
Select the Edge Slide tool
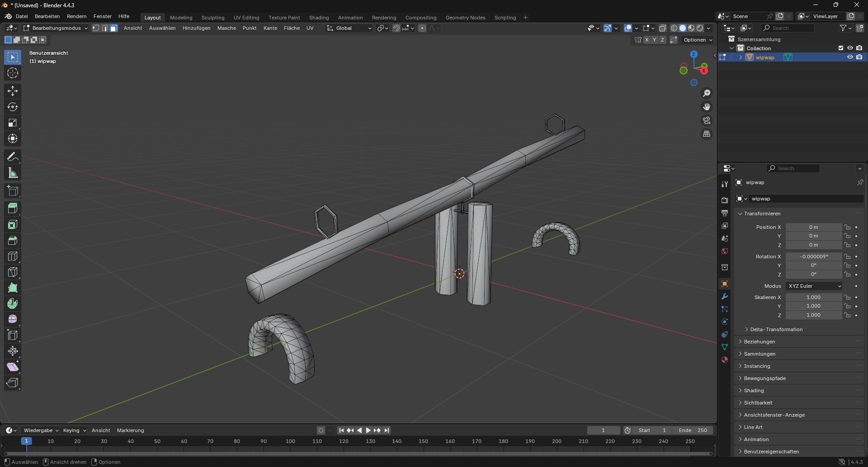click(13, 335)
